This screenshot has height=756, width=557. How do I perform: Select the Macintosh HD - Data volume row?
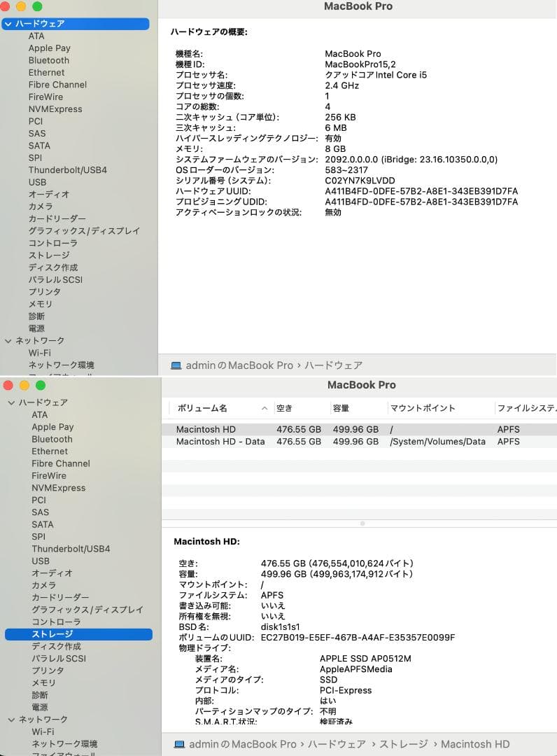pyautogui.click(x=359, y=442)
